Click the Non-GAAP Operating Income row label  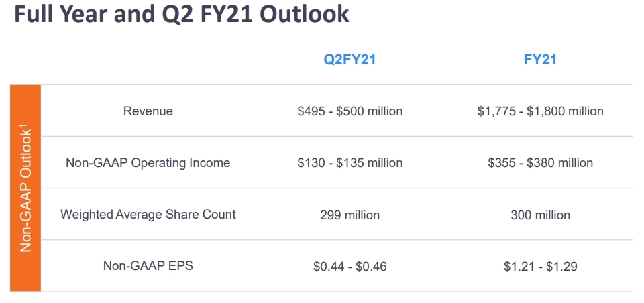pos(148,163)
